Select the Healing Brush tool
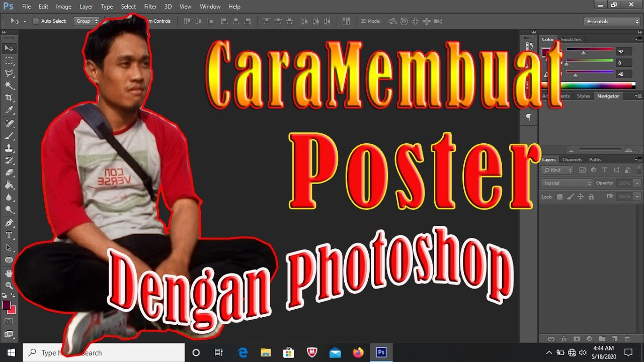 (x=9, y=124)
